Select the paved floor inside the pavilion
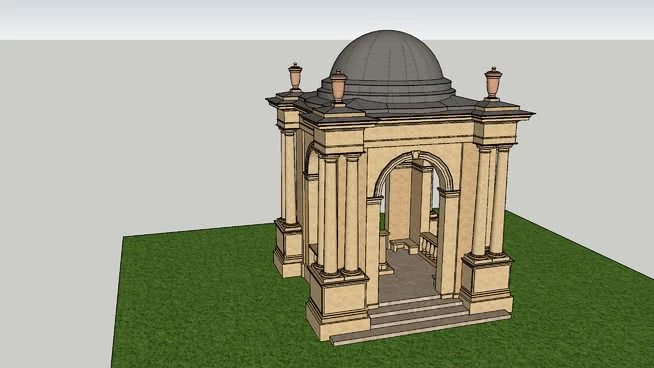654x368 pixels. [407, 275]
